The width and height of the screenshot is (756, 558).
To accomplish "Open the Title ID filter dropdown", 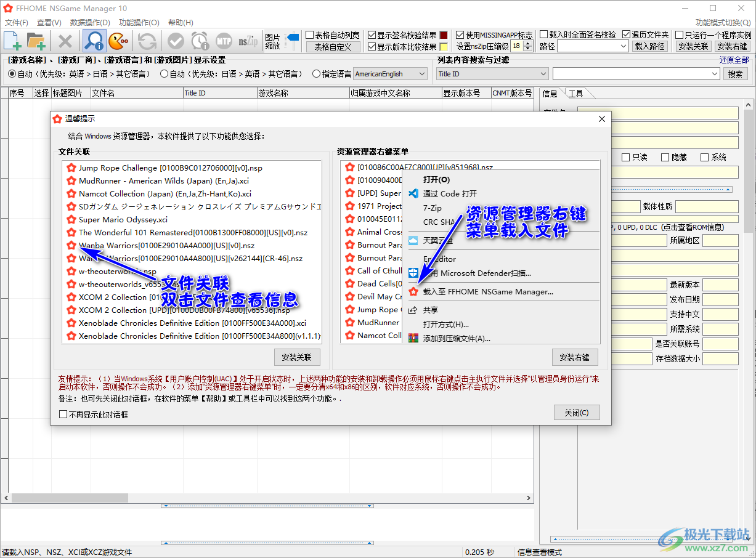I will click(x=492, y=74).
